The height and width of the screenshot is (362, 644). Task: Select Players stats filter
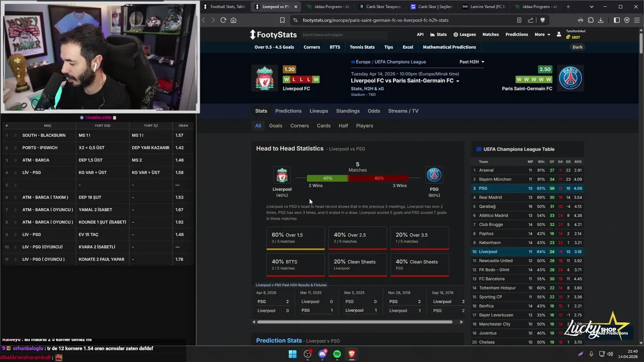pyautogui.click(x=364, y=126)
